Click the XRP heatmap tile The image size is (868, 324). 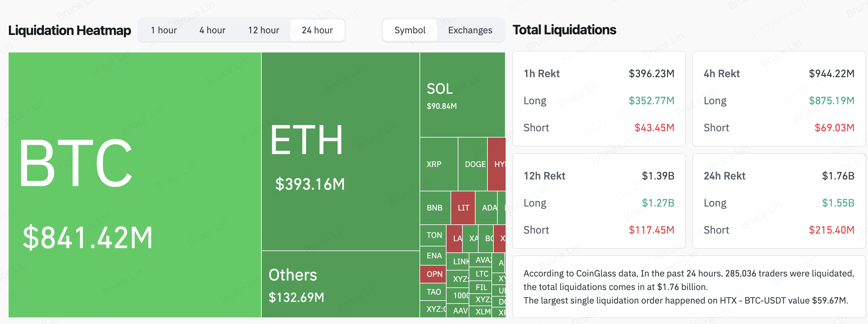(x=439, y=164)
